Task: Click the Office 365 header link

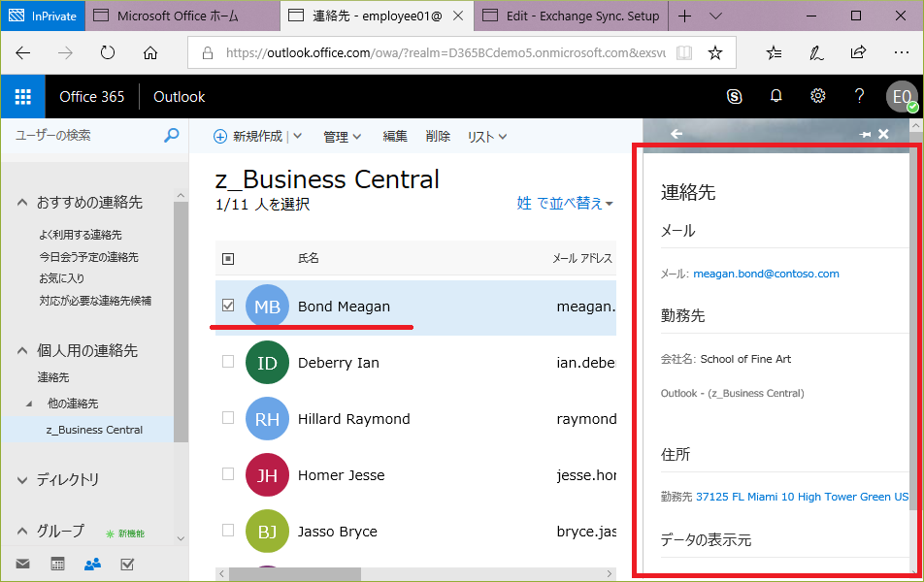Action: [x=92, y=97]
